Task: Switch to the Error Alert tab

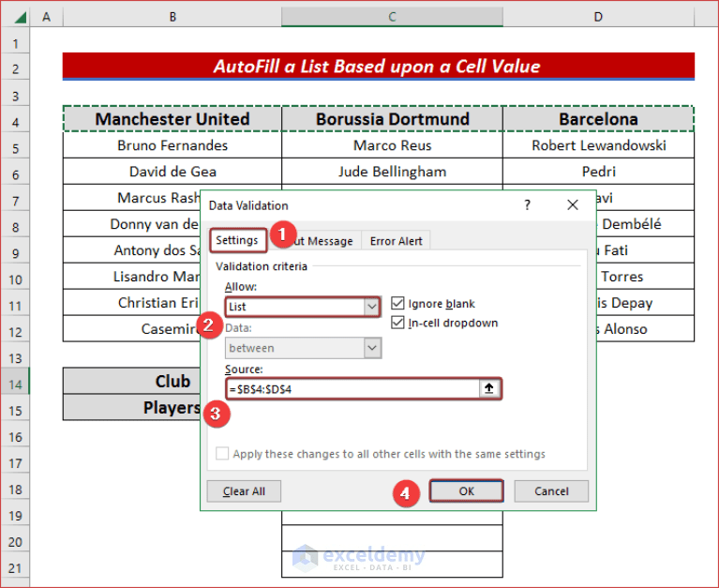Action: pyautogui.click(x=396, y=241)
